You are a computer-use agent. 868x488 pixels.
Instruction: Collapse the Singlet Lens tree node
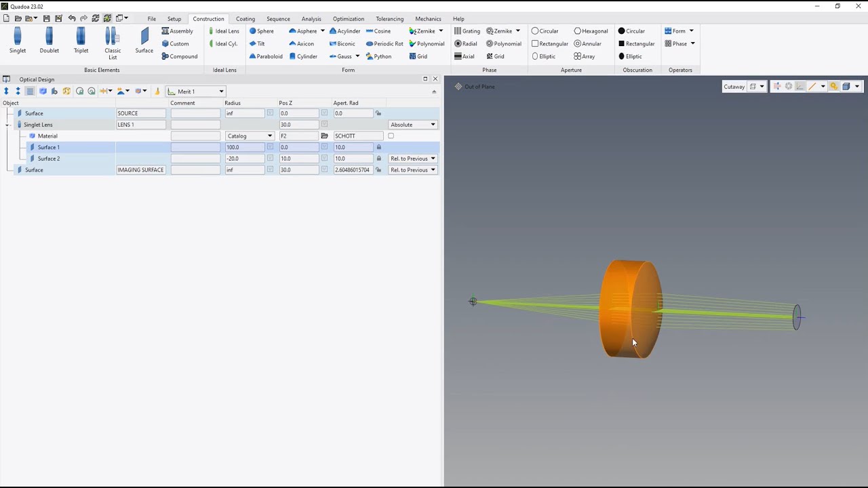click(x=7, y=125)
